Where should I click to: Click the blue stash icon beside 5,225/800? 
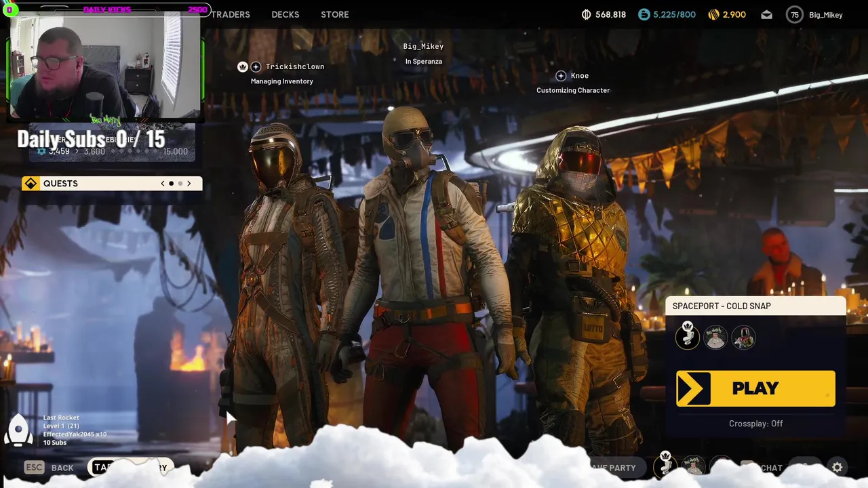[644, 14]
